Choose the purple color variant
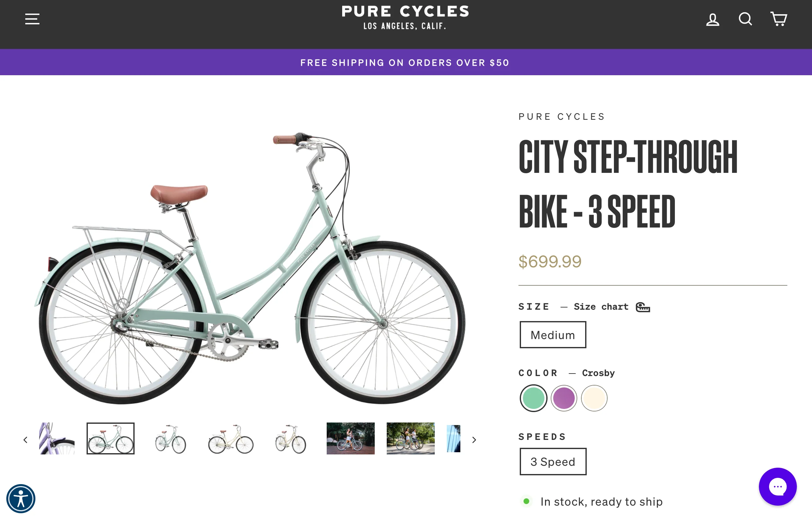Viewport: 812px width, 517px height. pyautogui.click(x=564, y=398)
